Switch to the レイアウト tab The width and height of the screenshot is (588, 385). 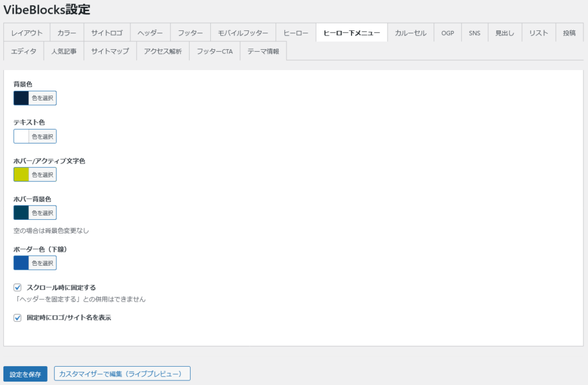click(x=27, y=33)
